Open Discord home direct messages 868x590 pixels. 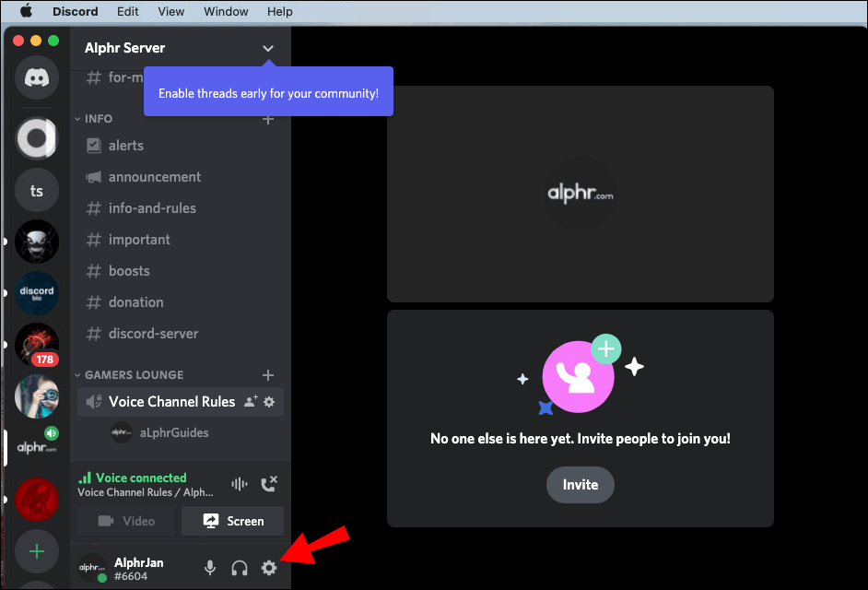[x=37, y=77]
